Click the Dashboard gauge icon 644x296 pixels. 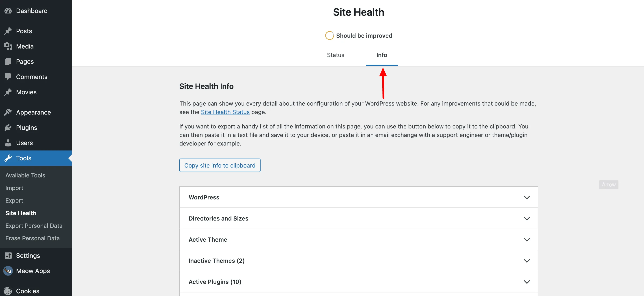(x=8, y=11)
